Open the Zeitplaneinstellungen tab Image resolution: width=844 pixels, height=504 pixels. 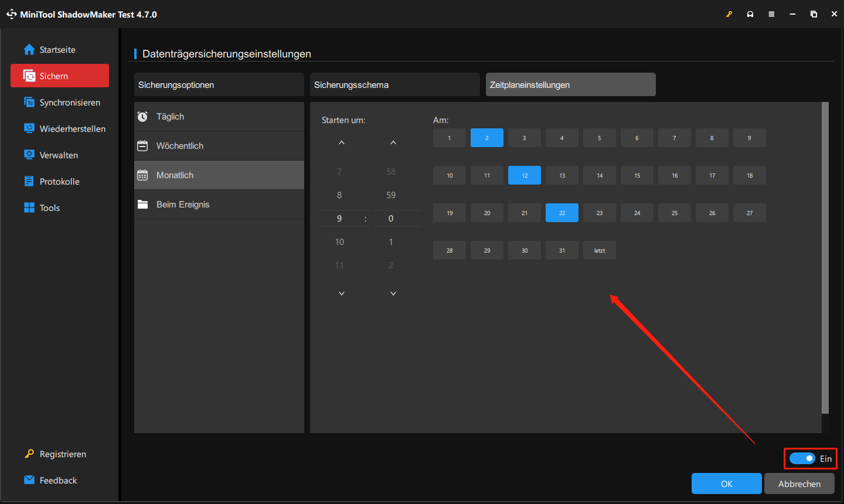pyautogui.click(x=571, y=84)
